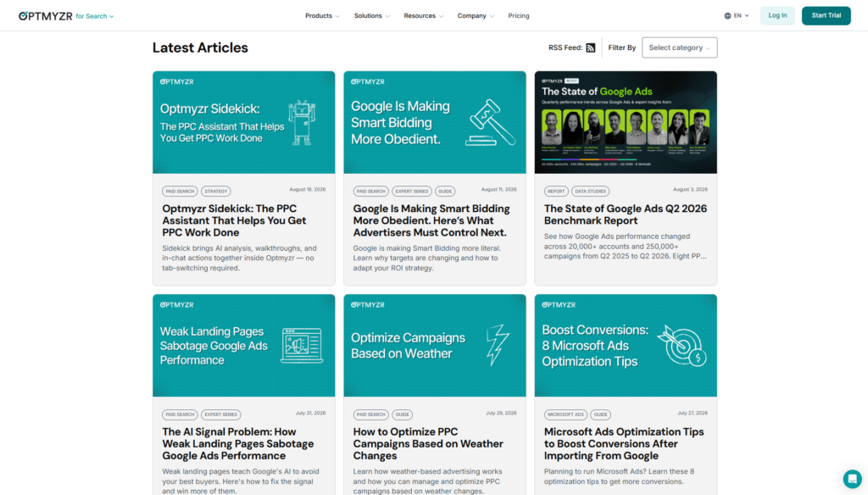Click 'Planning to run Microsoft Ads?' description
The height and width of the screenshot is (495, 868).
coord(619,476)
